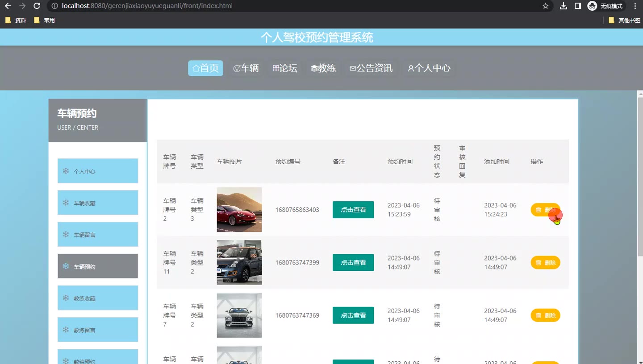Screen dimensions: 643x364
Task: Open the incognito 无痕模式 profile icon
Action: point(605,6)
